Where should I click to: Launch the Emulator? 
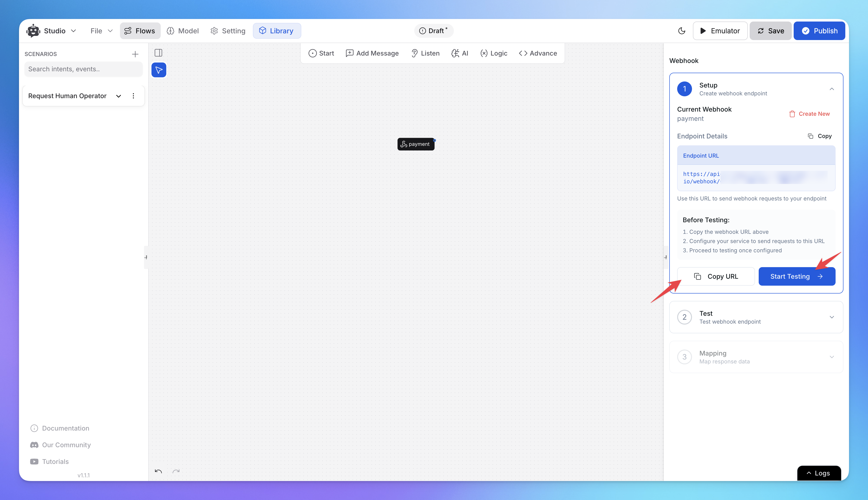point(720,31)
